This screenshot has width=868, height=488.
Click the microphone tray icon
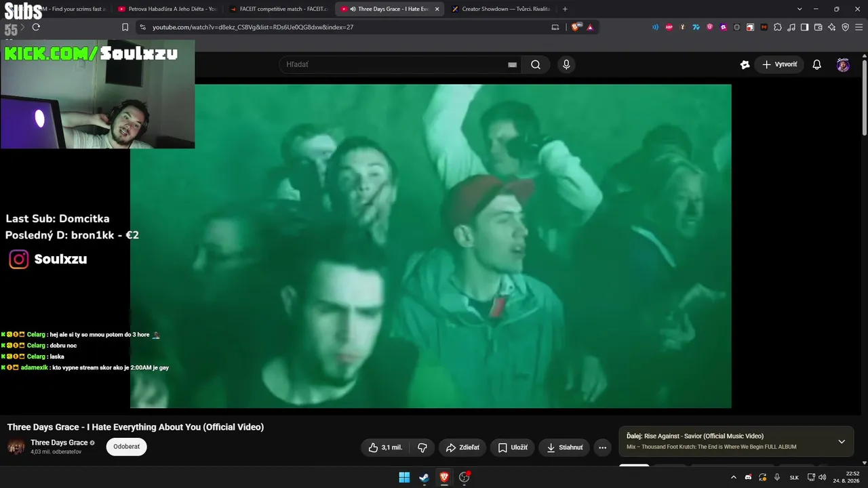coord(777,477)
